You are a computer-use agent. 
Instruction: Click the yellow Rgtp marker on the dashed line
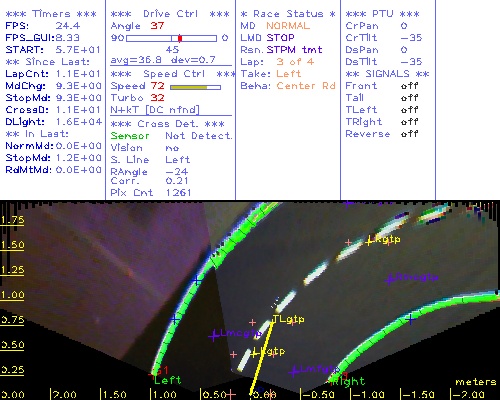pyautogui.click(x=369, y=241)
